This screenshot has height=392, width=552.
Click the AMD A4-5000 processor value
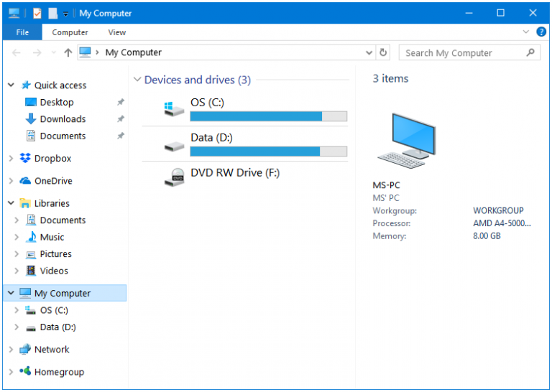(x=502, y=223)
